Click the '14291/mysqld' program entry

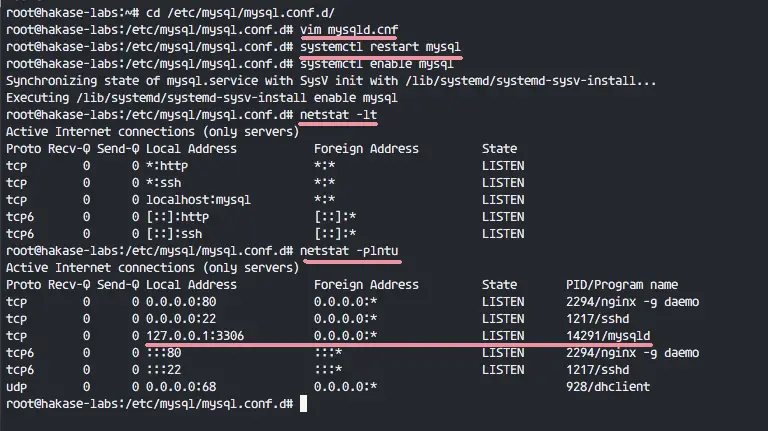[x=608, y=335]
